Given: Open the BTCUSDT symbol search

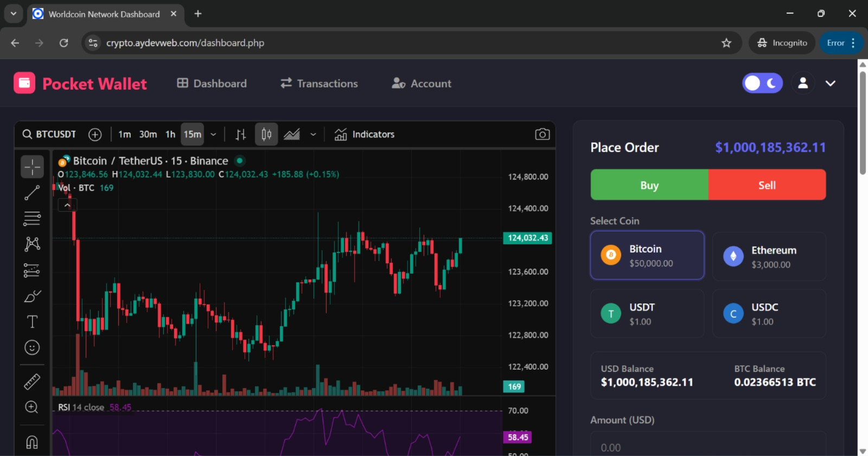Looking at the screenshot, I should (x=49, y=134).
